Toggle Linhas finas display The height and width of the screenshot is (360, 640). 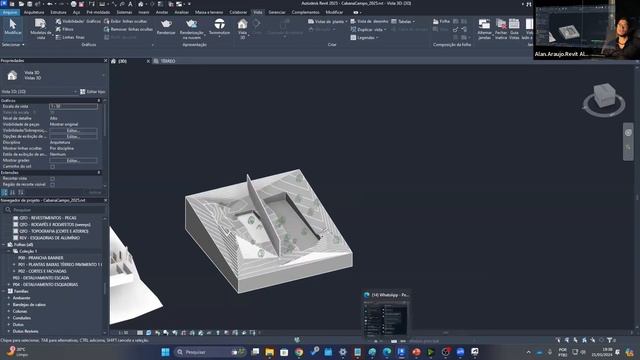click(x=70, y=37)
